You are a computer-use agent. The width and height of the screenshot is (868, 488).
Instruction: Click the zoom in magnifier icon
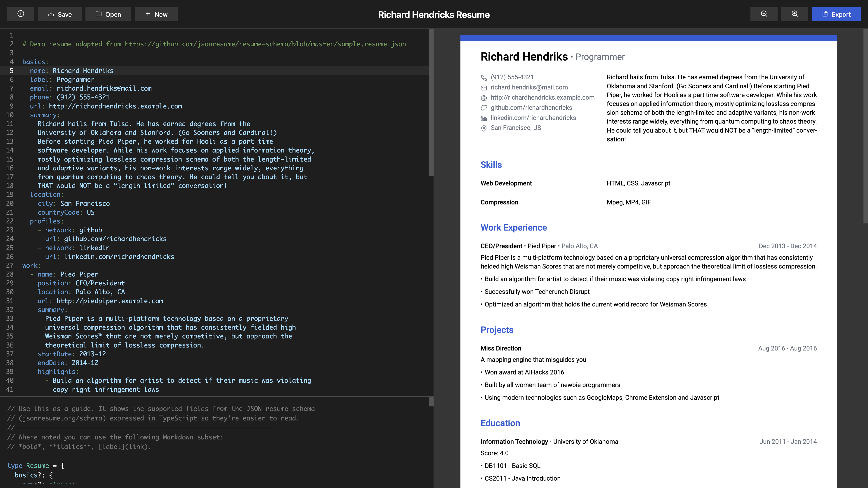click(795, 14)
